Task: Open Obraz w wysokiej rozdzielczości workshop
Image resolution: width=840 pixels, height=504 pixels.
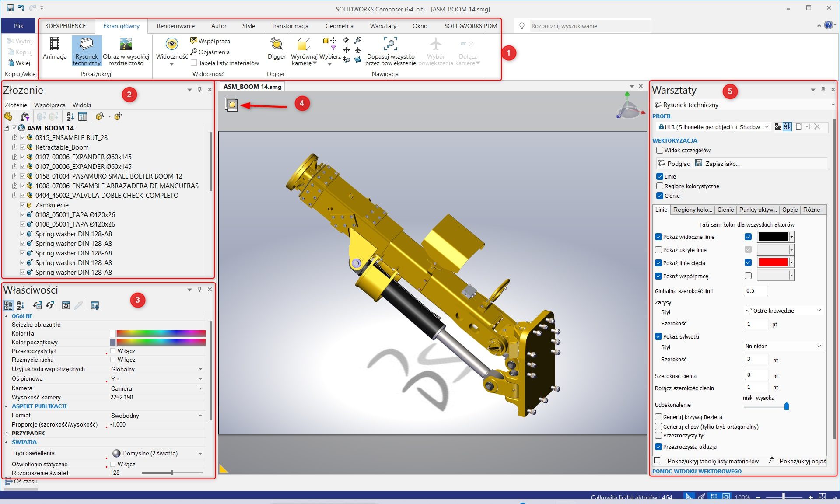Action: [126, 51]
